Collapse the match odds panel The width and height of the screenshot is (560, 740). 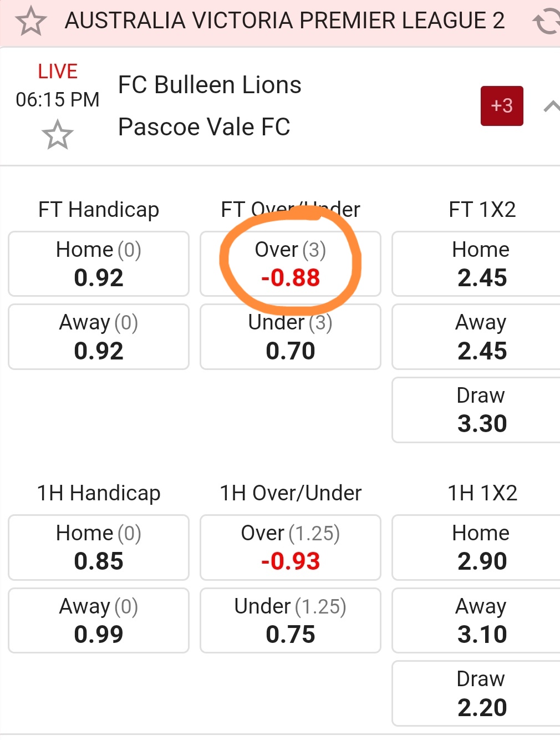pyautogui.click(x=551, y=106)
